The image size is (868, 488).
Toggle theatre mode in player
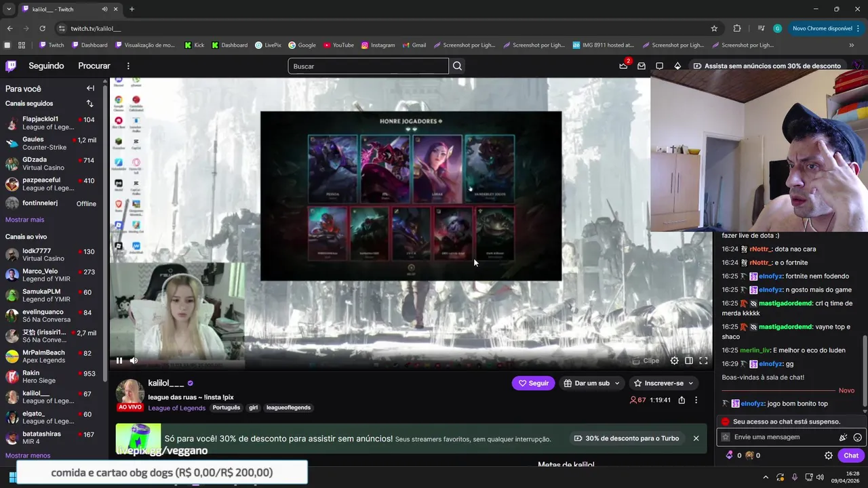point(689,361)
